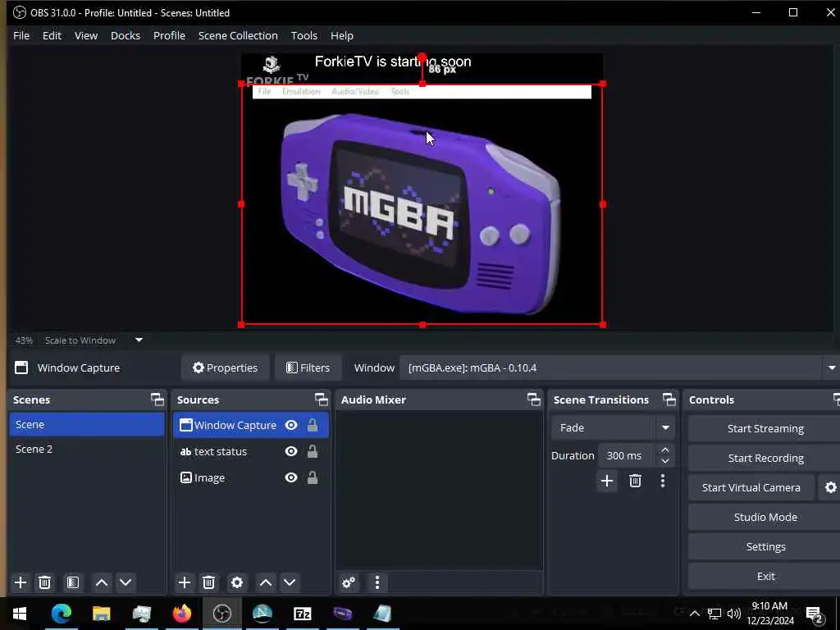840x630 pixels.
Task: Click Start Virtual Camera button
Action: [x=751, y=487]
